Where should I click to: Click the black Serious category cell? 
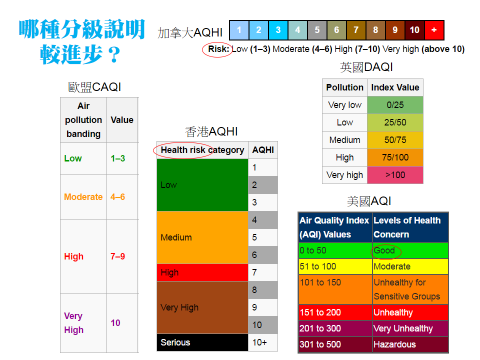tap(202, 342)
